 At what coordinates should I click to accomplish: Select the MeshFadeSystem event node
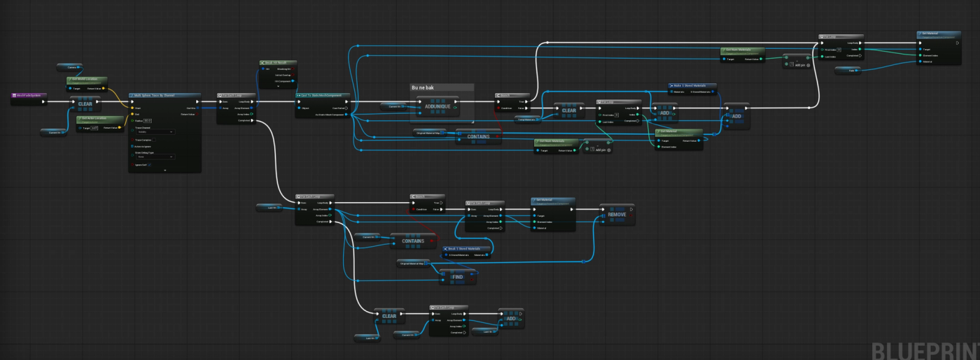coord(29,99)
